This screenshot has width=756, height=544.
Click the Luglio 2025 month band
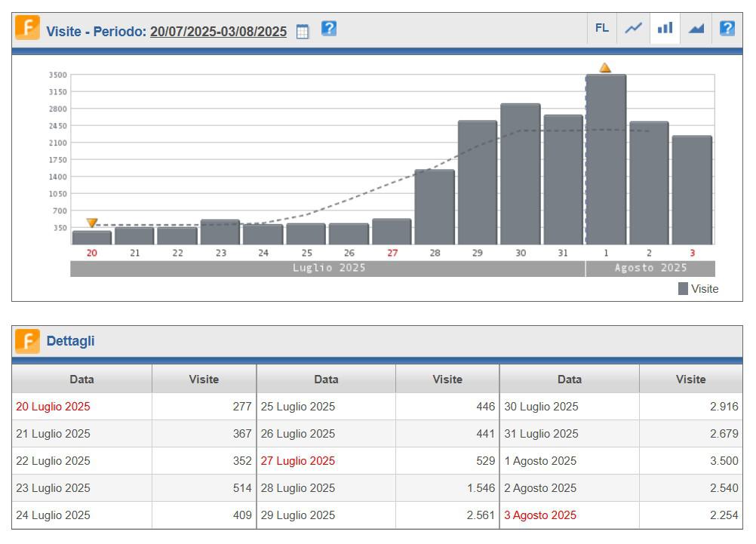click(328, 268)
